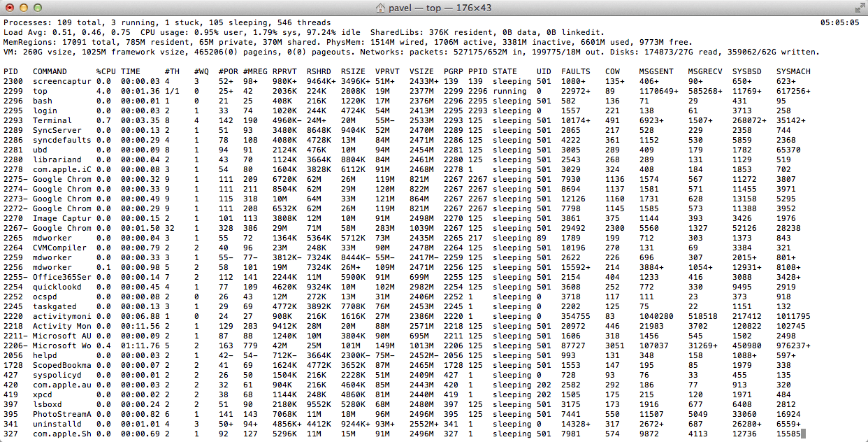Select the Microsoft AU process name

62,336
